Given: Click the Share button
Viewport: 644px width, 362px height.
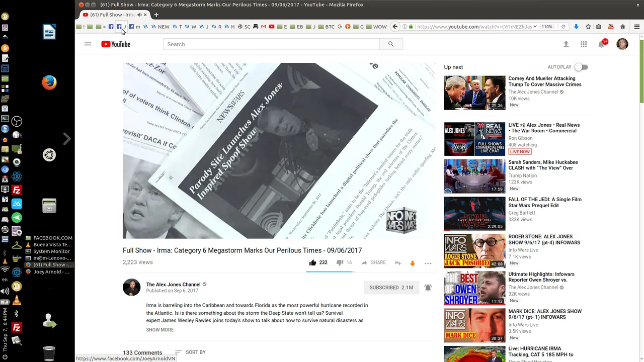Looking at the screenshot, I should (x=373, y=262).
